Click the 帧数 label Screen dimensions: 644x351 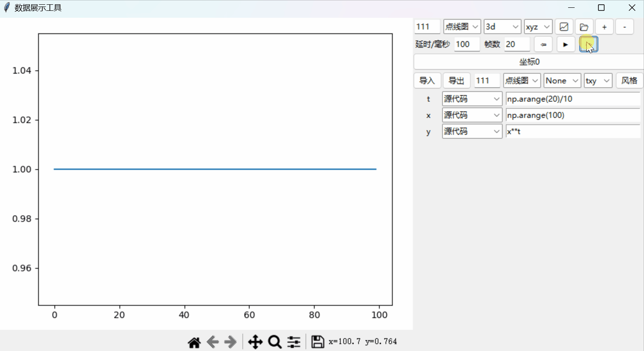click(493, 44)
